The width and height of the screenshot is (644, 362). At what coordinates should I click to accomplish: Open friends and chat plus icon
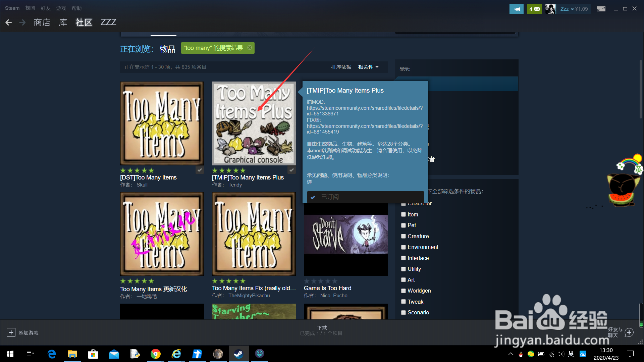pos(629,332)
